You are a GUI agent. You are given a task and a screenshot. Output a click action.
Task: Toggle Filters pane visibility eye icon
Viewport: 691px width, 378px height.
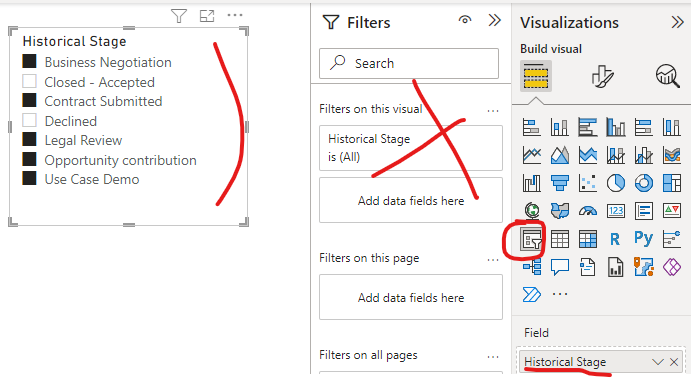click(465, 20)
